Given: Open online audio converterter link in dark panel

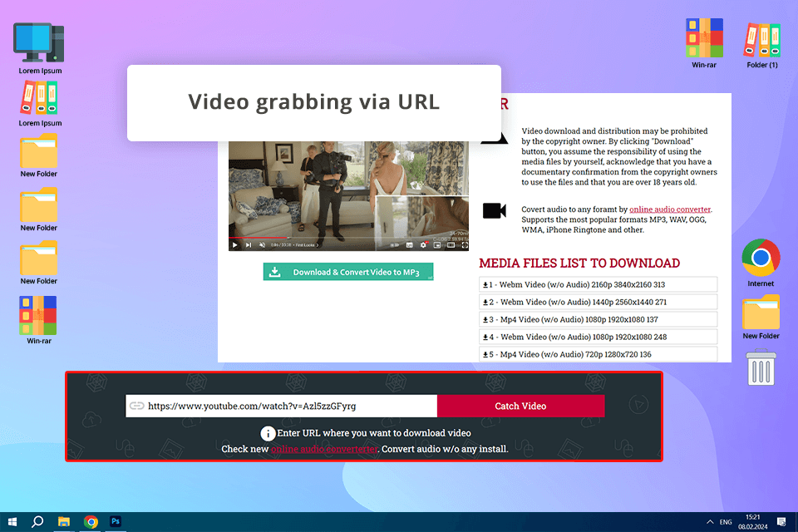Looking at the screenshot, I should coord(324,449).
